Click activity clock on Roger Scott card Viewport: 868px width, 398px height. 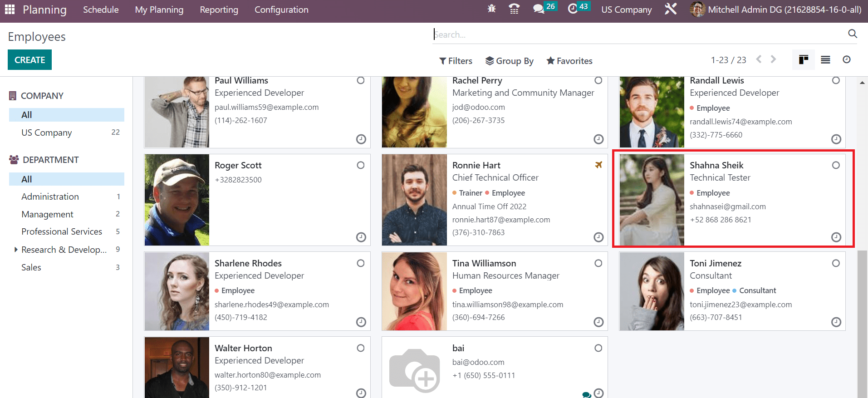point(361,237)
